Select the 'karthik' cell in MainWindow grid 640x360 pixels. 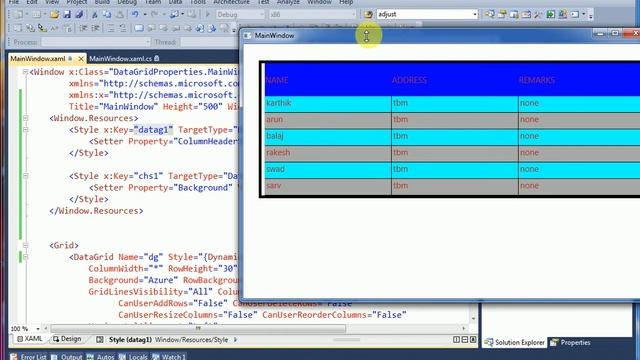(x=328, y=103)
